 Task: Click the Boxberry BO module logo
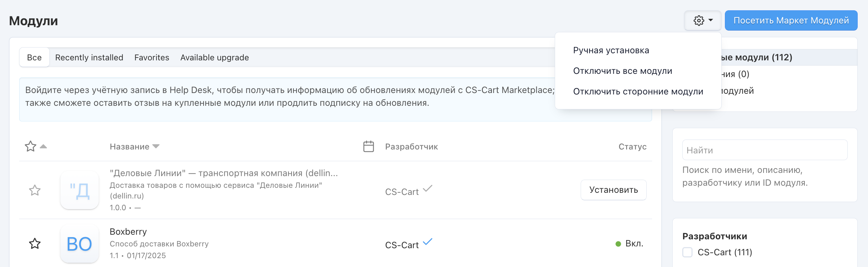[x=80, y=244]
